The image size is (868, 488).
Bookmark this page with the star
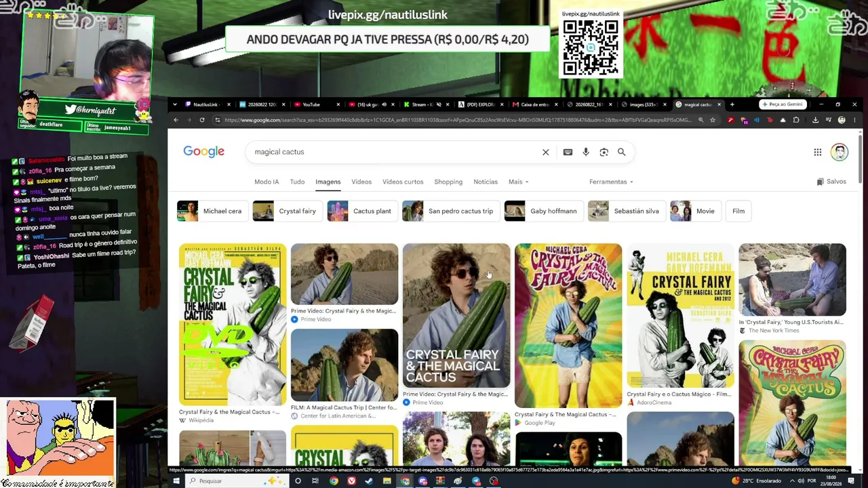(712, 120)
